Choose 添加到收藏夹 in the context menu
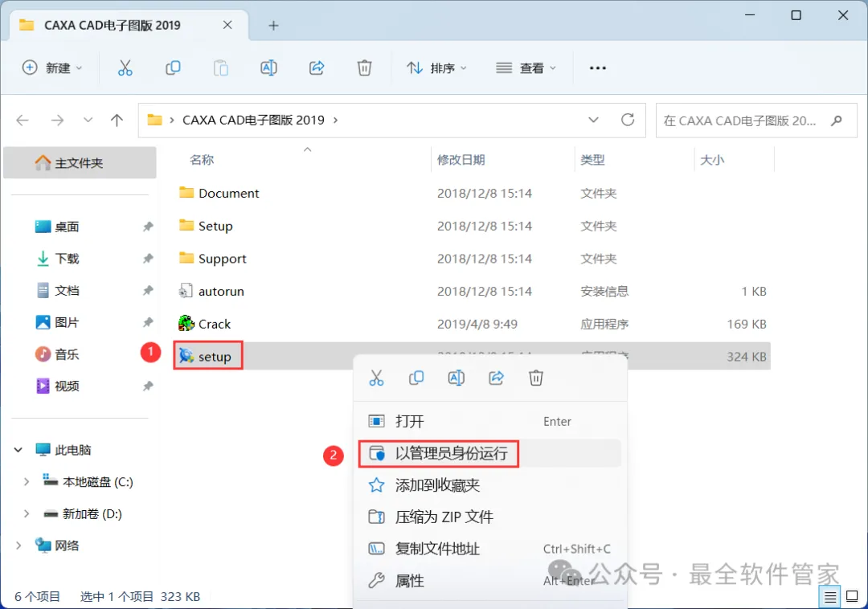This screenshot has height=609, width=868. click(x=489, y=485)
